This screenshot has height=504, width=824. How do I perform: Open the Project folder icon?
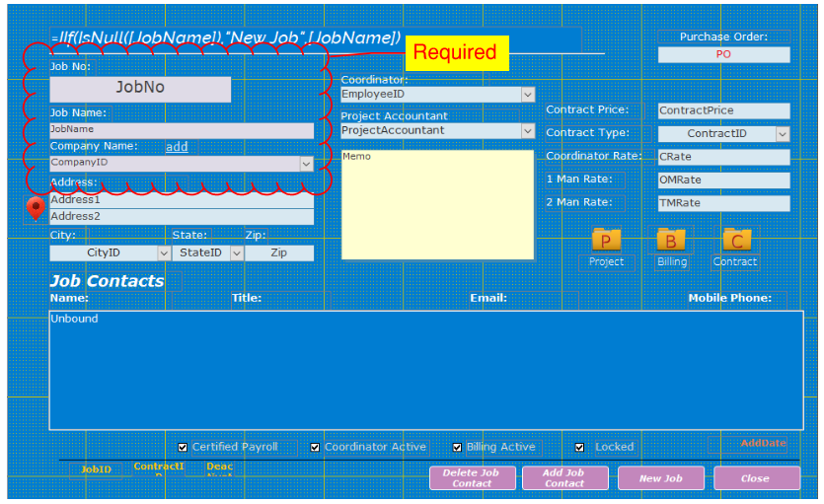pos(606,241)
